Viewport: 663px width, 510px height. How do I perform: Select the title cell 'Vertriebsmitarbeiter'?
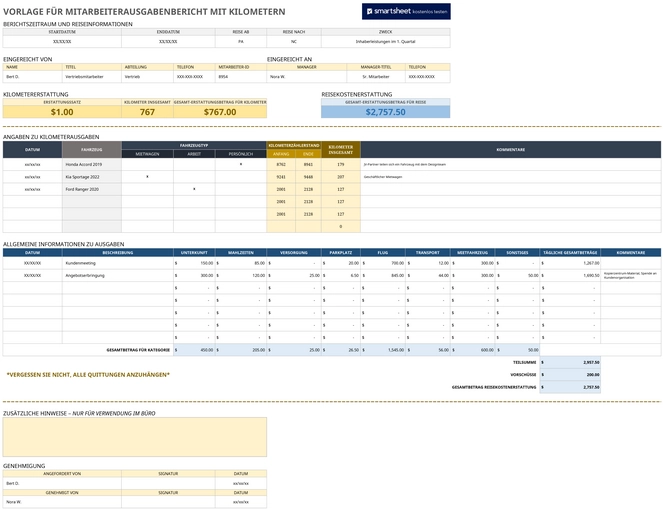coord(92,77)
